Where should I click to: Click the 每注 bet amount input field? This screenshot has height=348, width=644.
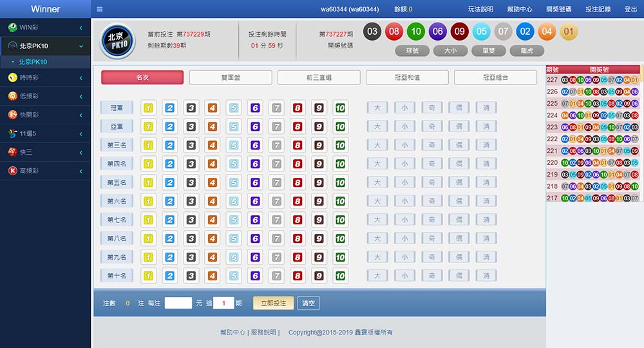pos(178,303)
